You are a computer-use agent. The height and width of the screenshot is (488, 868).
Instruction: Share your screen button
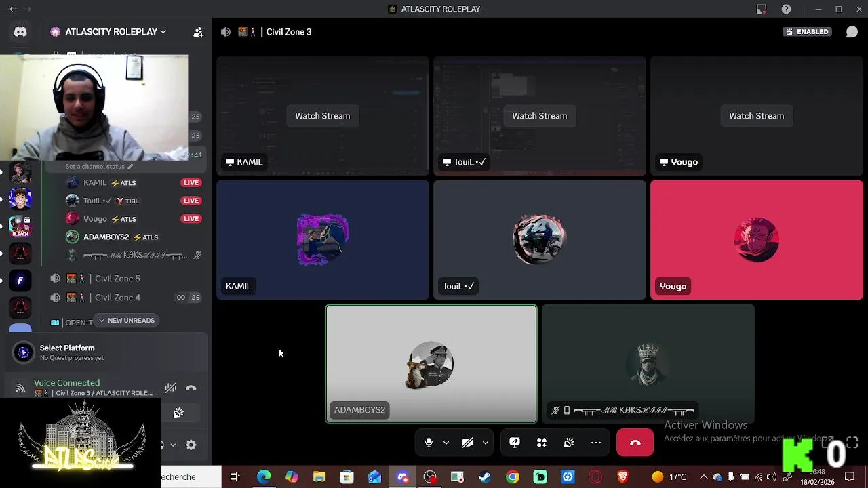[515, 443]
